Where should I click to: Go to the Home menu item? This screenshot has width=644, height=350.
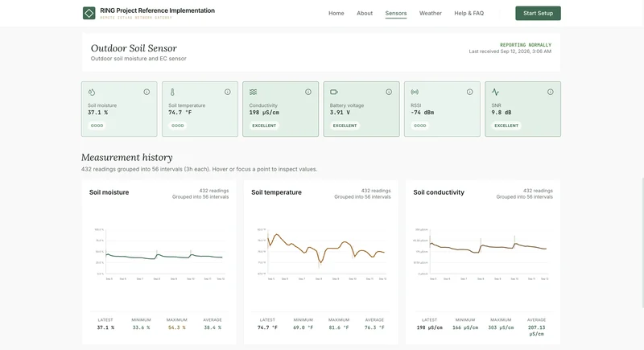pos(336,13)
